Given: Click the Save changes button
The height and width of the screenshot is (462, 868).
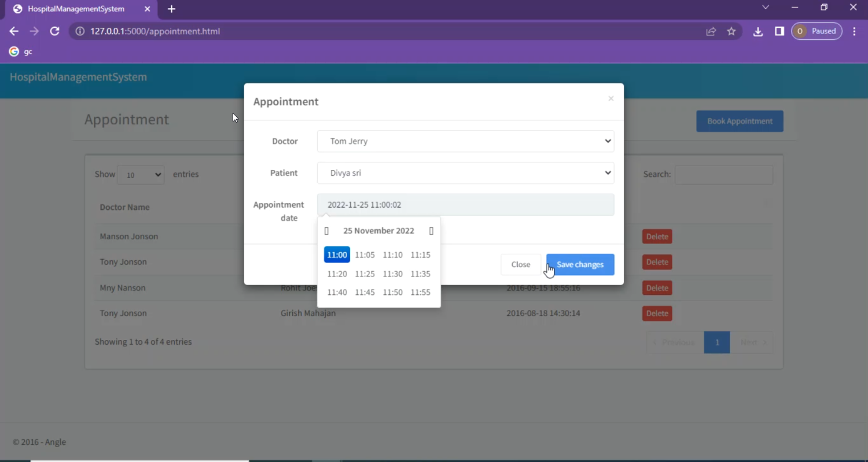Looking at the screenshot, I should [580, 264].
